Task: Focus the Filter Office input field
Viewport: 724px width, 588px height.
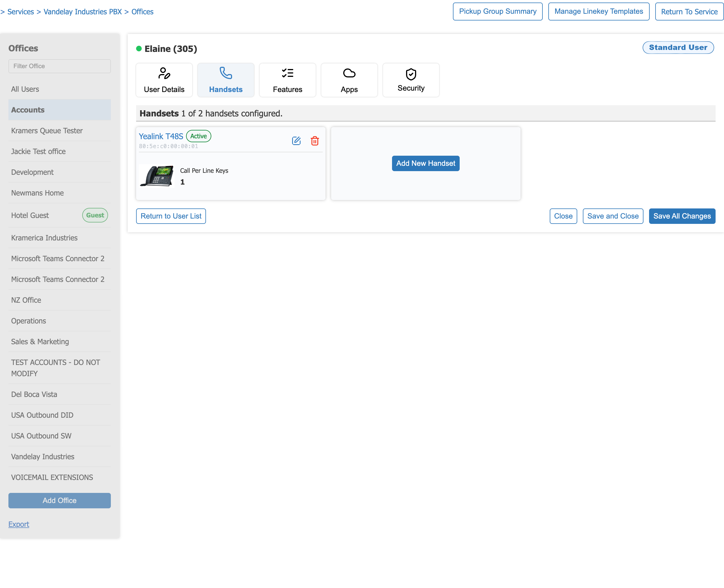Action: tap(59, 66)
